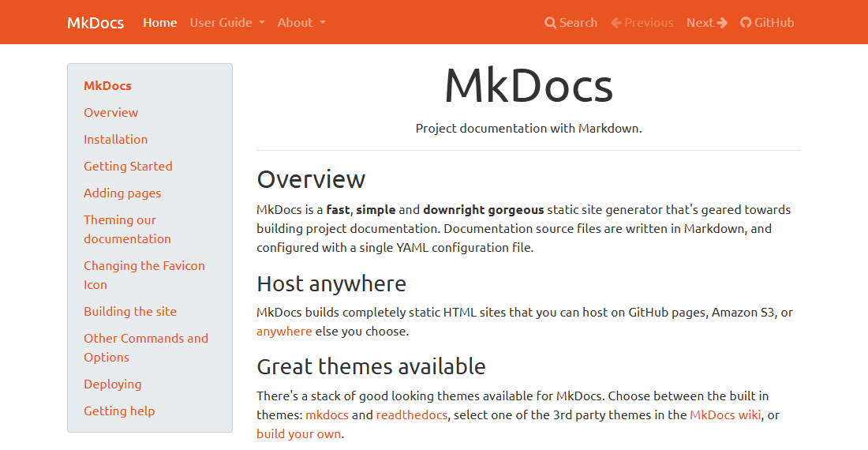Image resolution: width=868 pixels, height=450 pixels.
Task: Click the bold 'downright gorgeous' text
Action: click(484, 210)
